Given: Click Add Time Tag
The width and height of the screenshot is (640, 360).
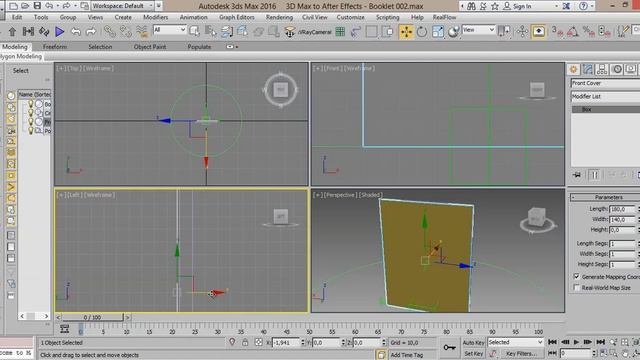Looking at the screenshot, I should coord(407,355).
